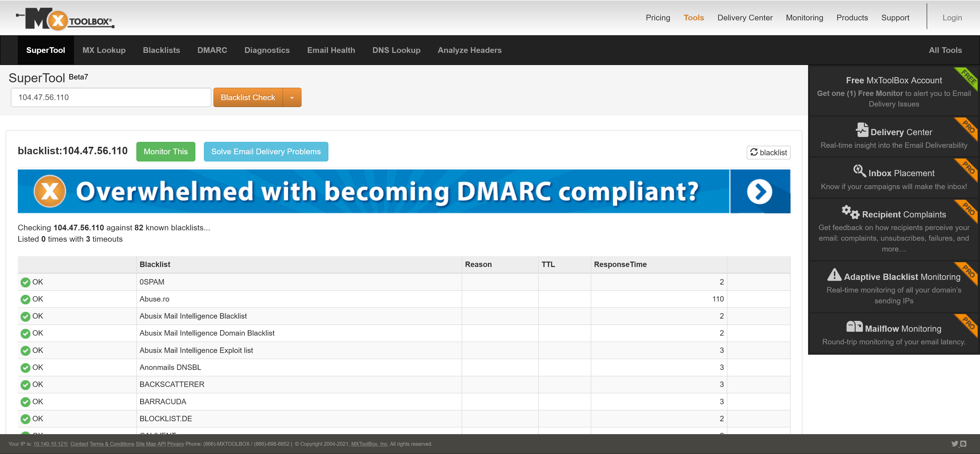Image resolution: width=980 pixels, height=454 pixels.
Task: Click Solve Email Delivery Problems button
Action: 266,152
